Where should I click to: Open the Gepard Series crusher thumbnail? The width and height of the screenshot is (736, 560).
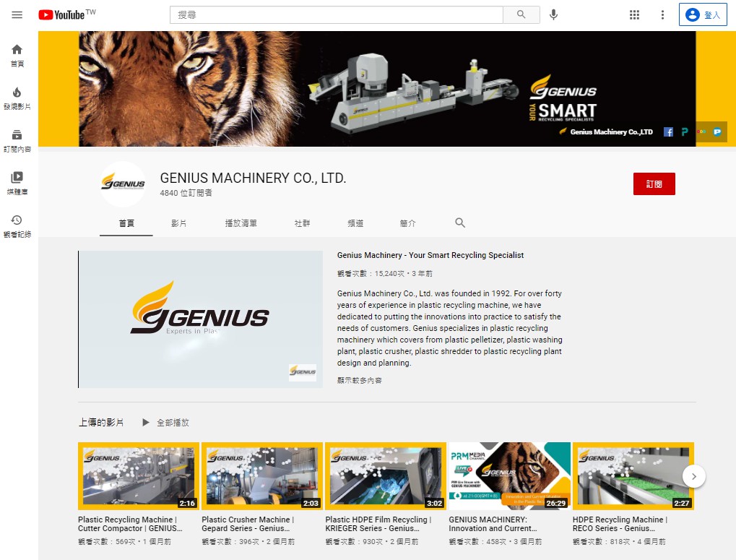[262, 476]
